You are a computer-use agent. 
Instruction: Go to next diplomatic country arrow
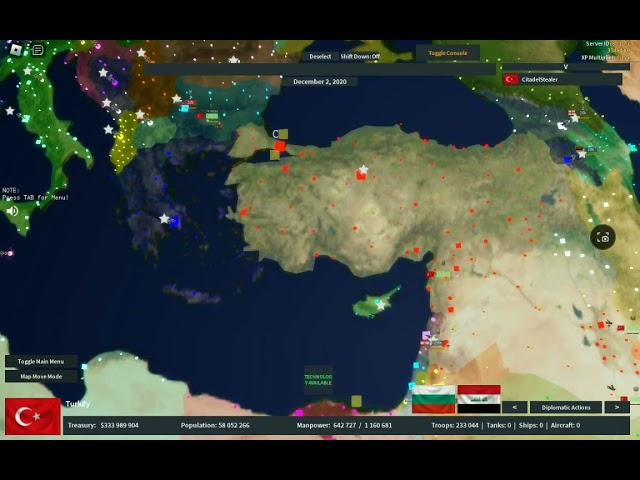coord(617,407)
